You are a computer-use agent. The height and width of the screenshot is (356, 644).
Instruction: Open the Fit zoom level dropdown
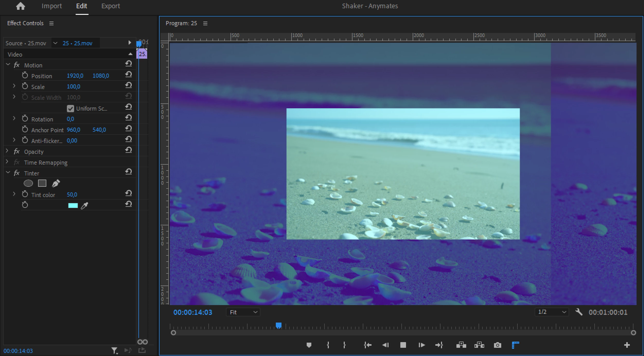click(x=243, y=312)
